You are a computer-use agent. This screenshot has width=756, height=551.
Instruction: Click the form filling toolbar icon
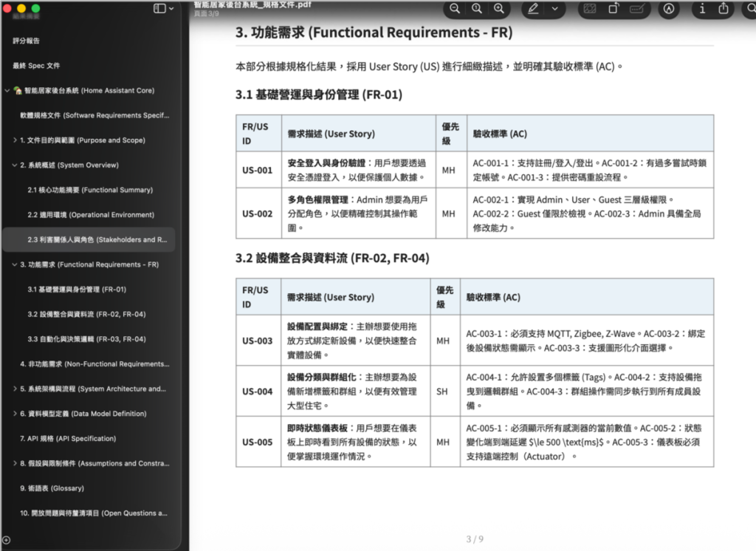pyautogui.click(x=590, y=9)
